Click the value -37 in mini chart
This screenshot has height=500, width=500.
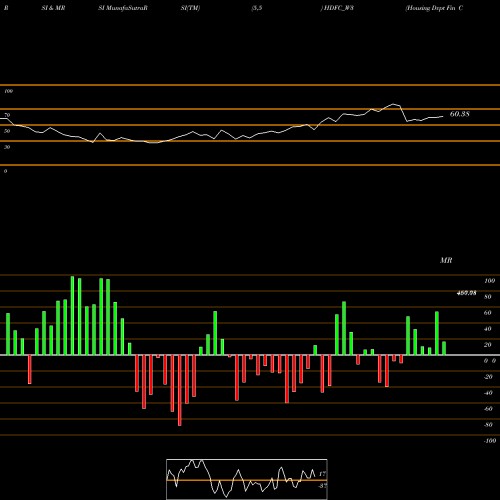[x=322, y=486]
